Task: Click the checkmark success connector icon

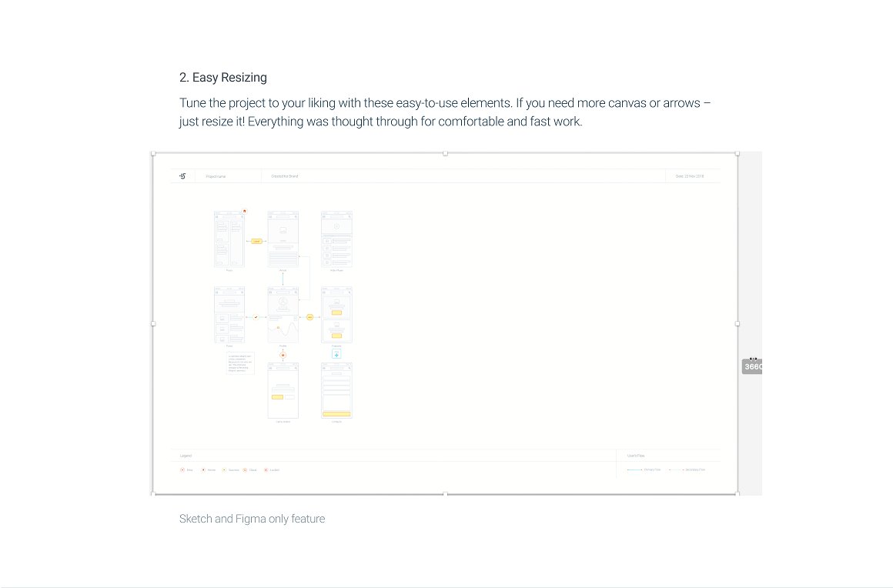Action: pyautogui.click(x=256, y=316)
